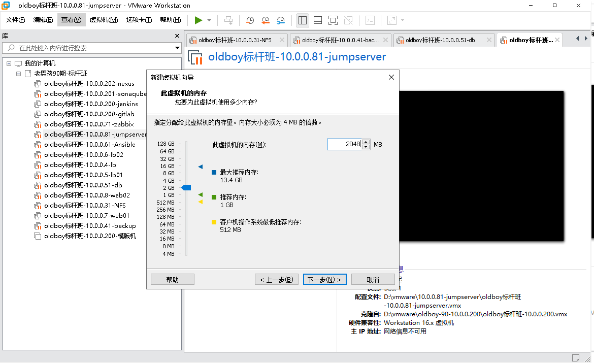
Task: Click the green recommended memory marker
Action: (201, 194)
